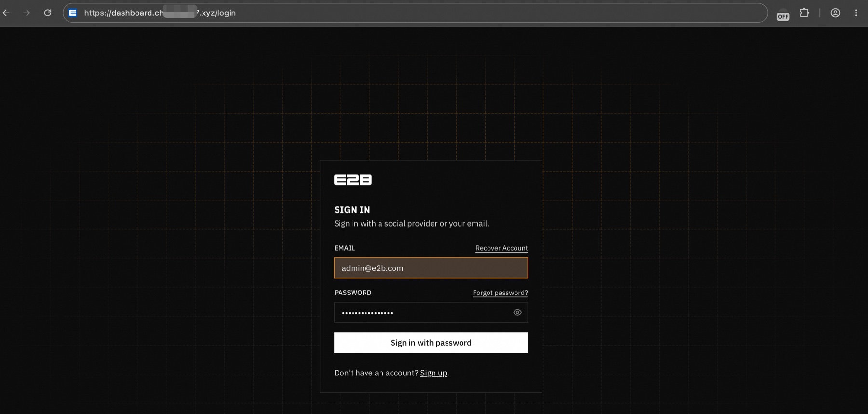Viewport: 868px width, 414px height.
Task: Click the Recover Account link
Action: click(502, 248)
